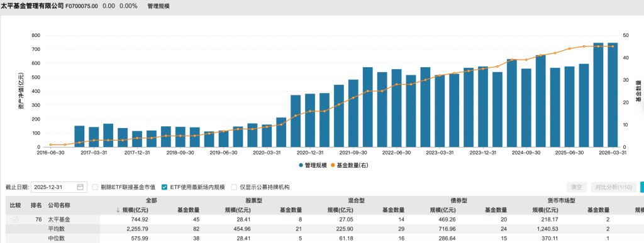Screen dimensions: 644x243
Task: Click the 2026-03-31 x-axis label
Action: pyautogui.click(x=612, y=153)
